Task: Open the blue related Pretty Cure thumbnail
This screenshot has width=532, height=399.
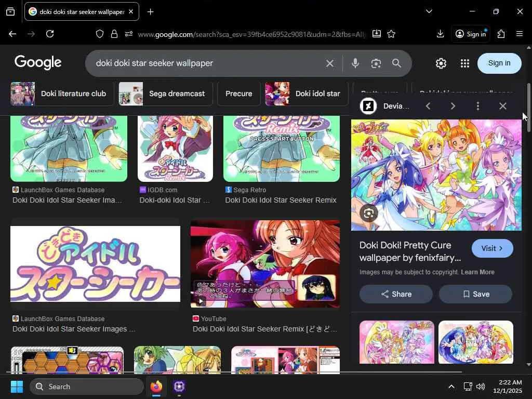Action: pyautogui.click(x=476, y=342)
